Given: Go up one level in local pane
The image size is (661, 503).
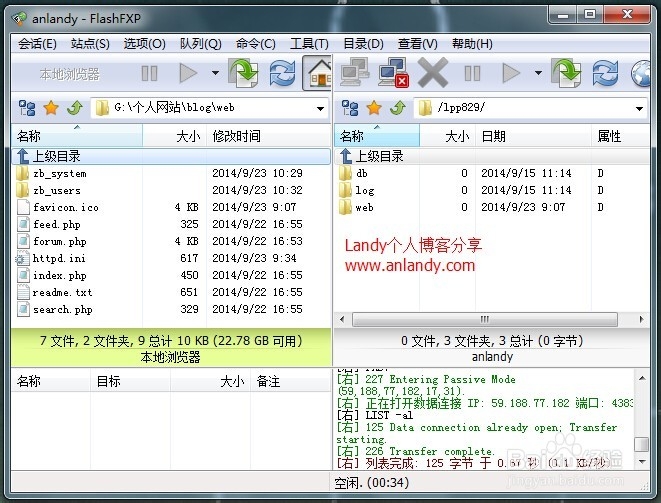Looking at the screenshot, I should (75, 108).
